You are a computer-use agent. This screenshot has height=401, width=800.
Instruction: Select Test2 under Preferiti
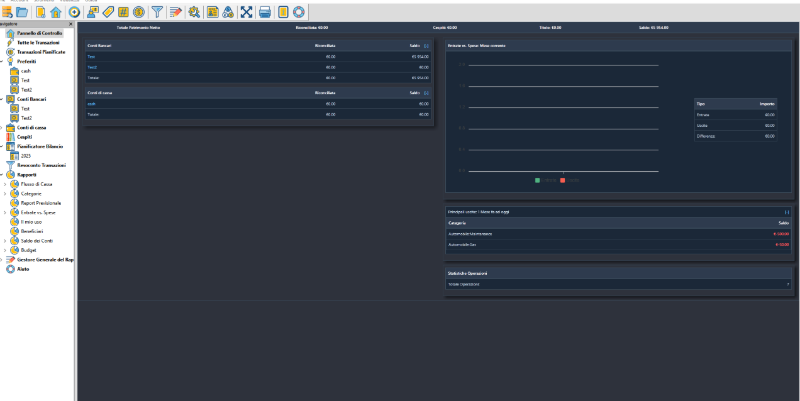[x=26, y=90]
